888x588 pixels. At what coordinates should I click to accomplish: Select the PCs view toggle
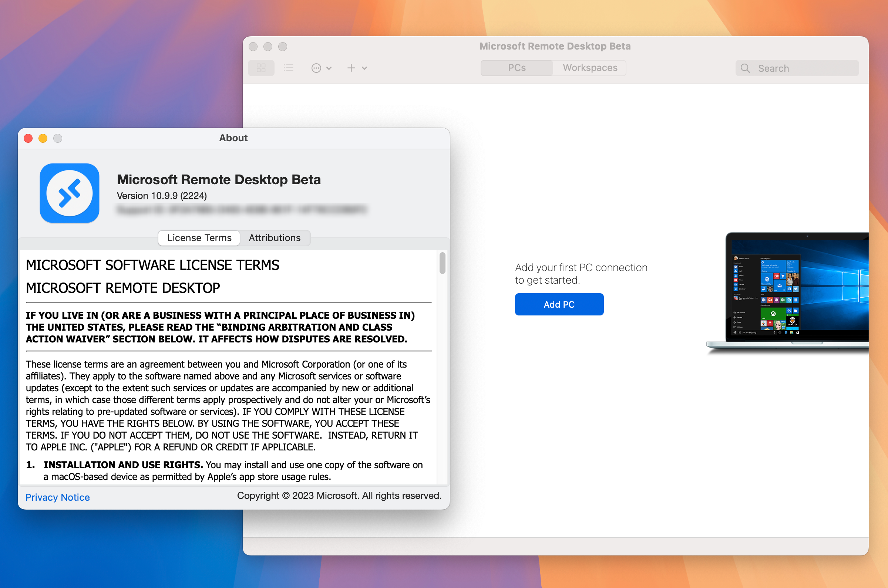(x=517, y=68)
